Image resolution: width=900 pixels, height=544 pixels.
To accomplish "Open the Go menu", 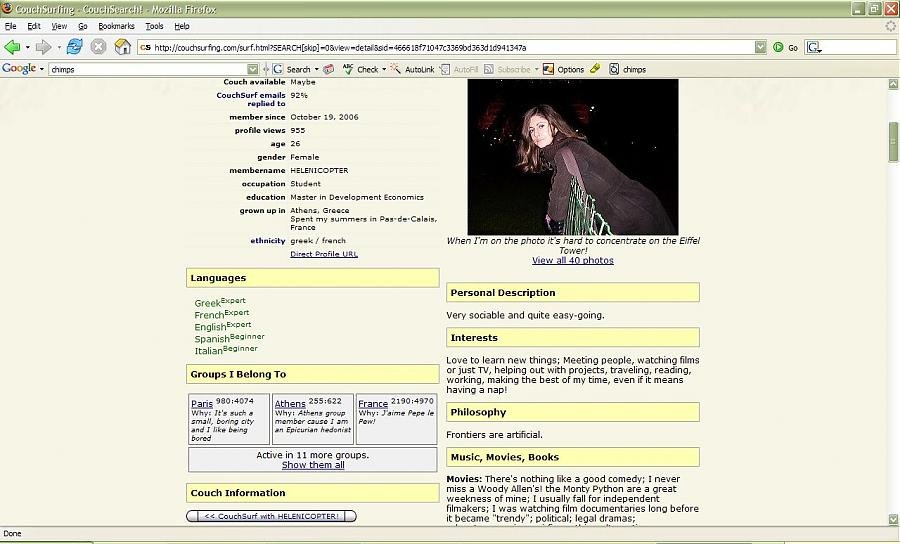I will (83, 26).
